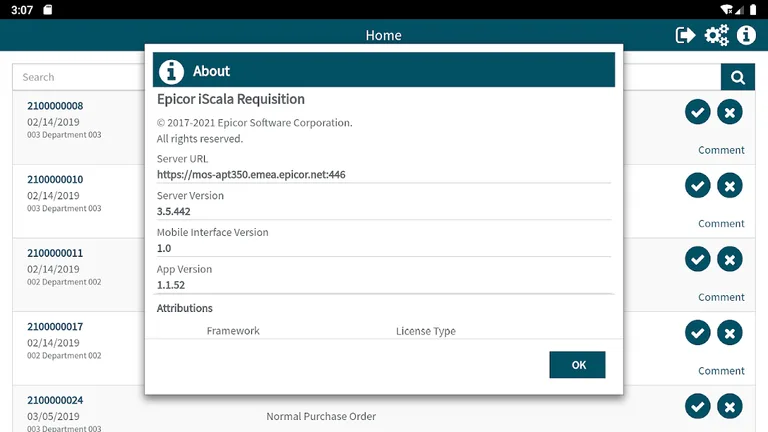This screenshot has width=768, height=432.
Task: Approve requisition 2100000024 with checkmark
Action: tap(698, 405)
